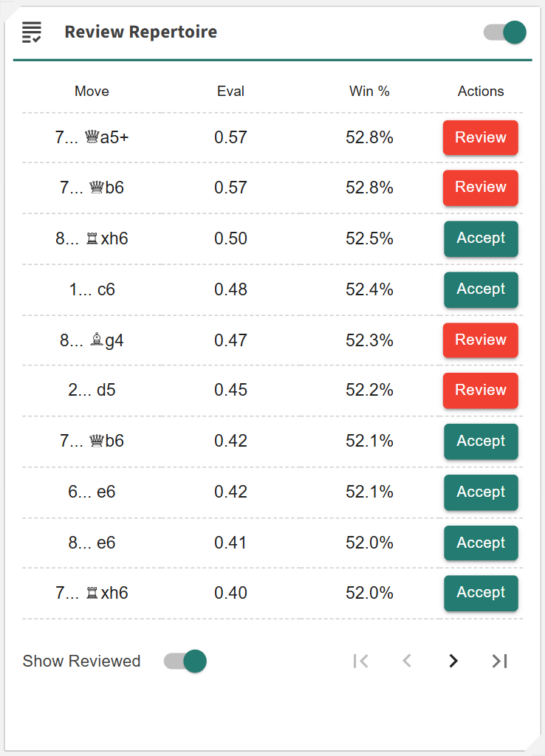
Task: Review the 2... d5 move
Action: [480, 390]
